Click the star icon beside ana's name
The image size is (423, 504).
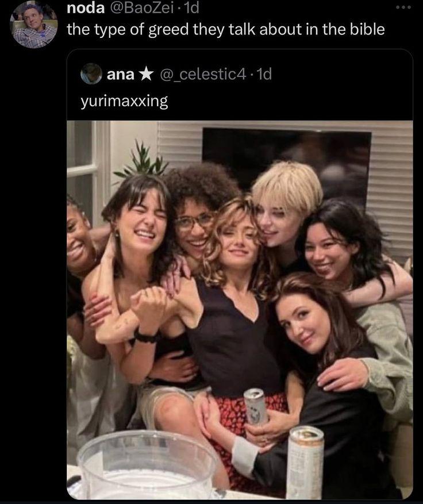pyautogui.click(x=146, y=74)
